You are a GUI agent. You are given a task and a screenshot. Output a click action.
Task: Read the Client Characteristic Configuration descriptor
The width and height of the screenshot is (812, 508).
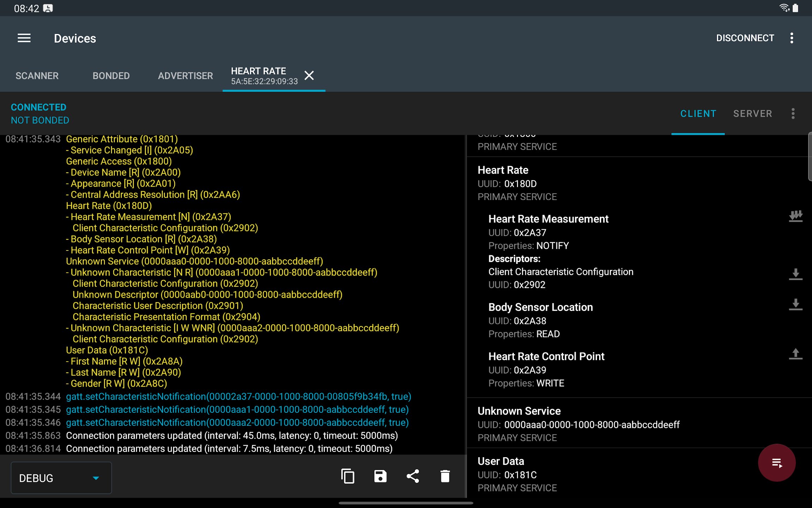coord(795,274)
